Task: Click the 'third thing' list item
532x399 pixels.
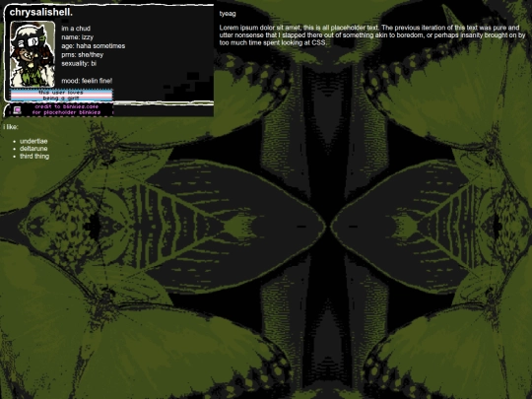Action: click(x=34, y=157)
